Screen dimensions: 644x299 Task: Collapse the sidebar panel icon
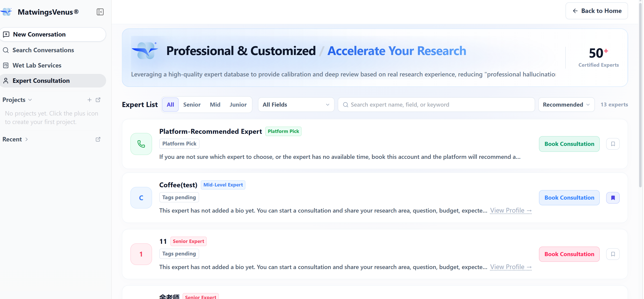[x=100, y=12]
